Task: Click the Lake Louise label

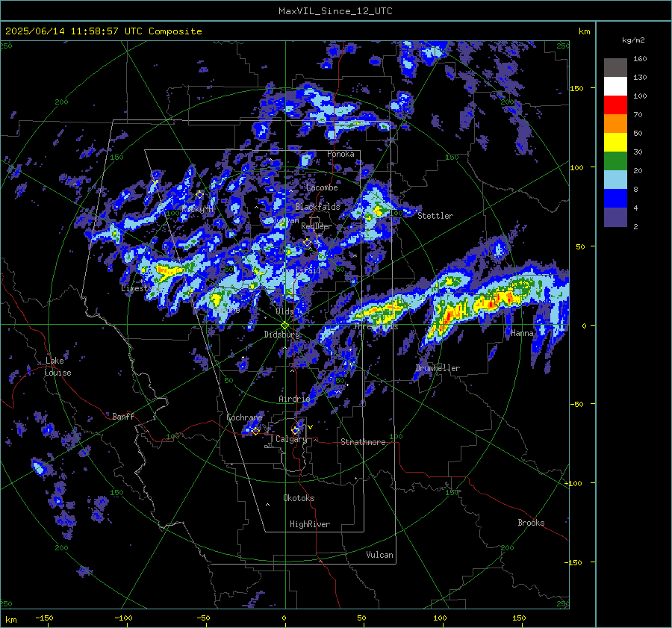Action: click(57, 367)
